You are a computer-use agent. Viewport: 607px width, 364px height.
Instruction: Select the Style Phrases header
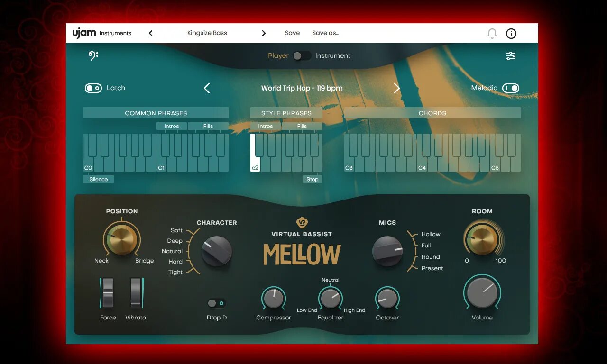(x=286, y=113)
